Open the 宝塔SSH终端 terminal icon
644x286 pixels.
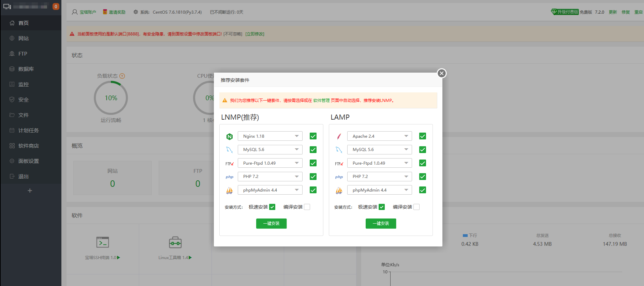pyautogui.click(x=103, y=242)
